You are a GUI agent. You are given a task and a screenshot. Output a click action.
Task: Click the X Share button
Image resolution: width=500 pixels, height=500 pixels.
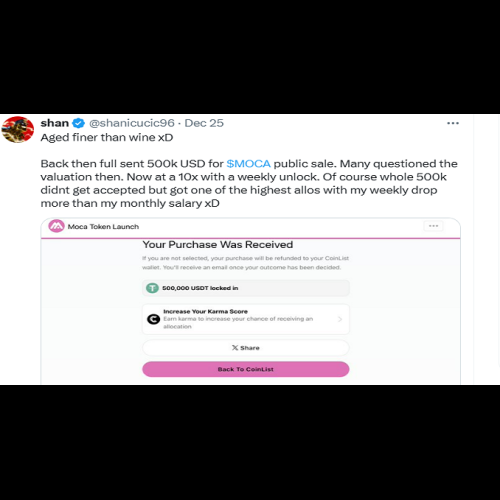point(246,348)
